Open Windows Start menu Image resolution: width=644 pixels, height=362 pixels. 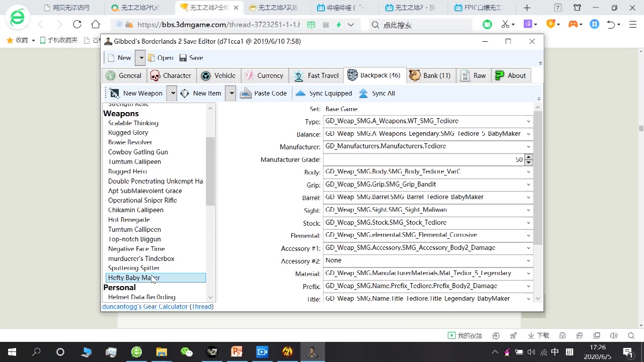pos(12,352)
